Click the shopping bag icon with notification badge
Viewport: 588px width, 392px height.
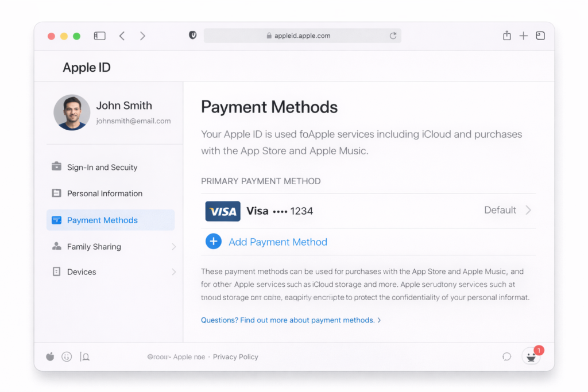[x=531, y=356]
